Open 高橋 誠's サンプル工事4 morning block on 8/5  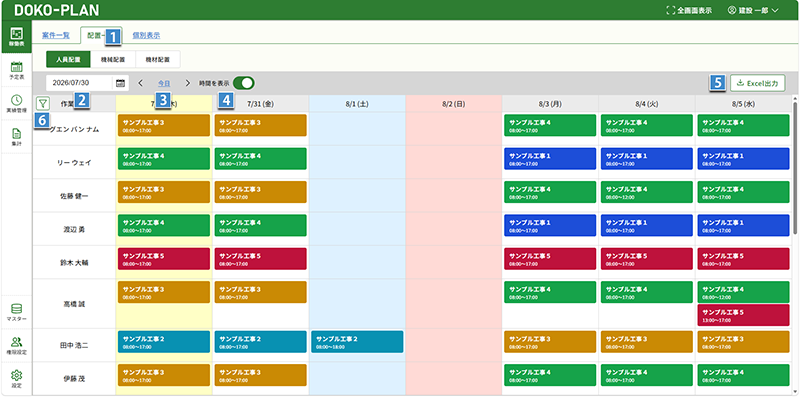[743, 292]
